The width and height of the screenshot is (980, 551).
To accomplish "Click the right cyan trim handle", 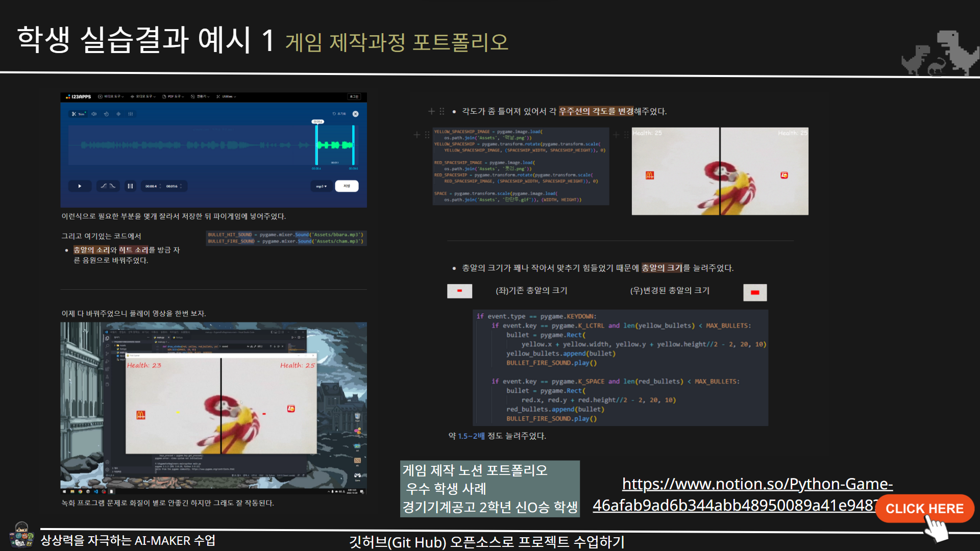I will pyautogui.click(x=353, y=145).
